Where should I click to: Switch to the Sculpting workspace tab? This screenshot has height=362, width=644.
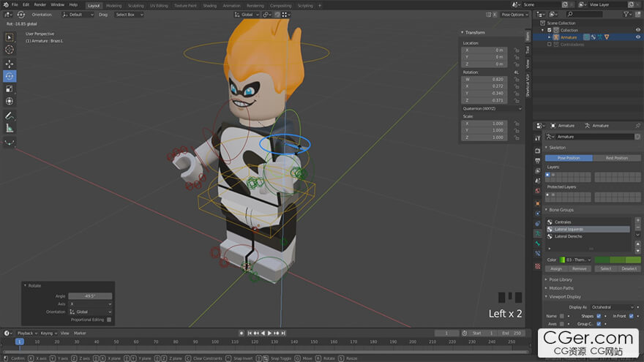click(x=136, y=6)
